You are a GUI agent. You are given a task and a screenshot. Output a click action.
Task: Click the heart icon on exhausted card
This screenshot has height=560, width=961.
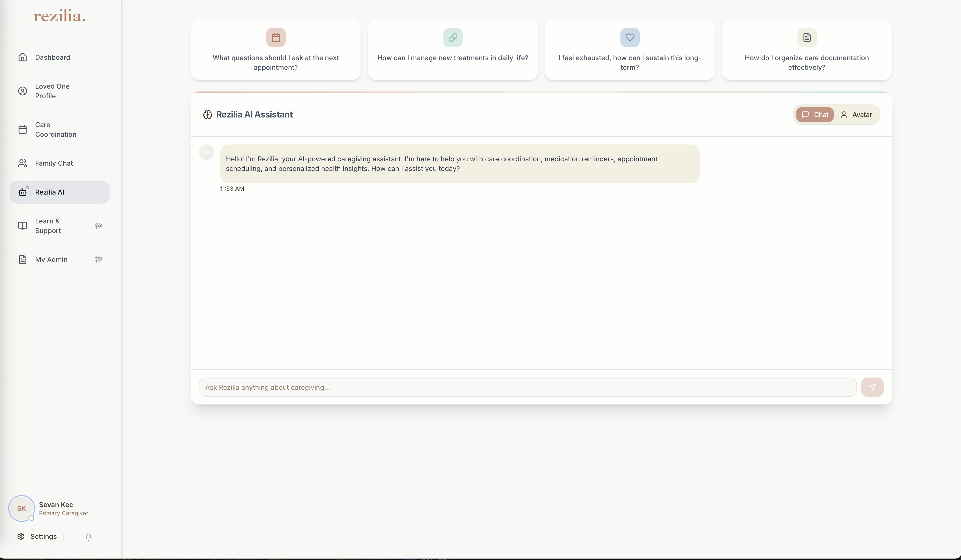pyautogui.click(x=630, y=37)
